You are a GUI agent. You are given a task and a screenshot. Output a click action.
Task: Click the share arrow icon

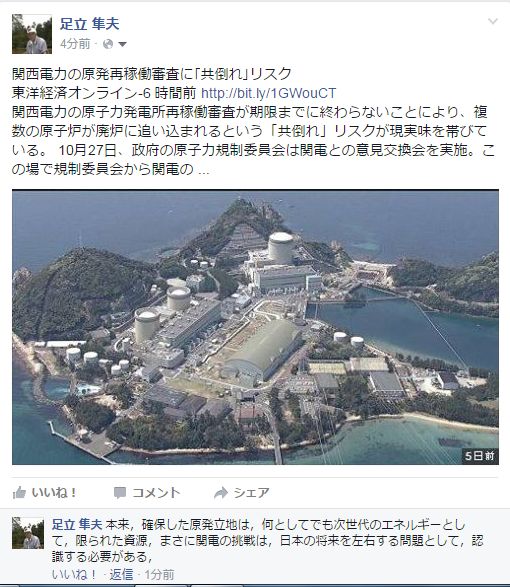click(221, 493)
